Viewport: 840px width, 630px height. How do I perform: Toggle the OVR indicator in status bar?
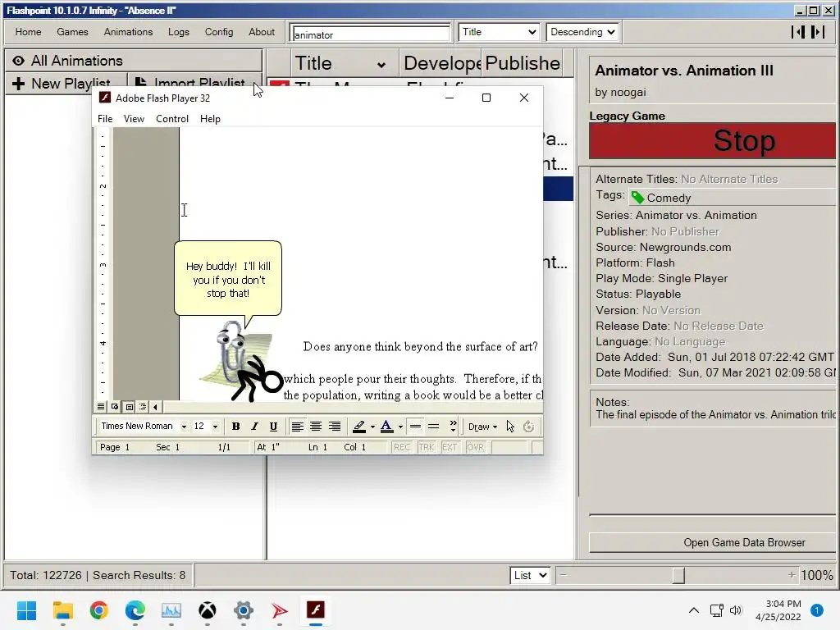click(475, 447)
